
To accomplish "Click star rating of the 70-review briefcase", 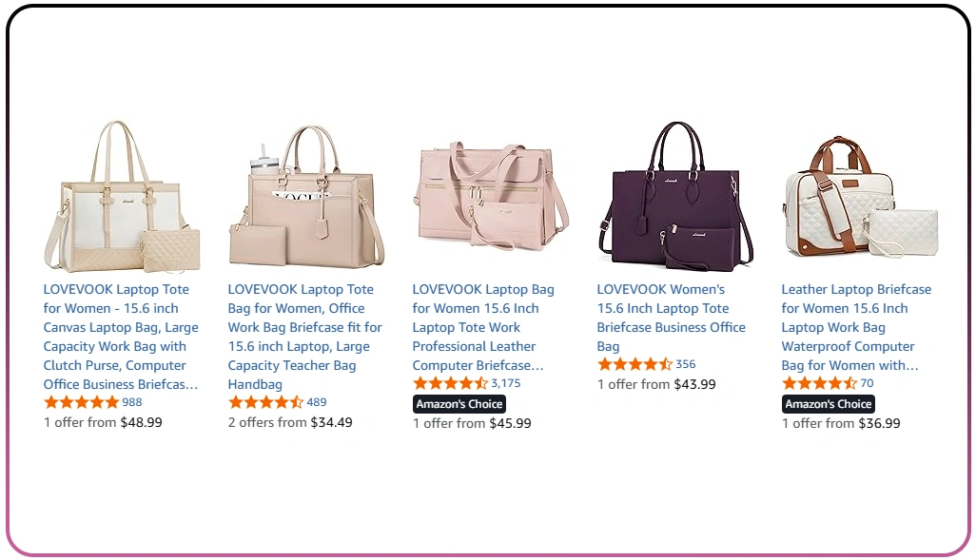I will 819,383.
